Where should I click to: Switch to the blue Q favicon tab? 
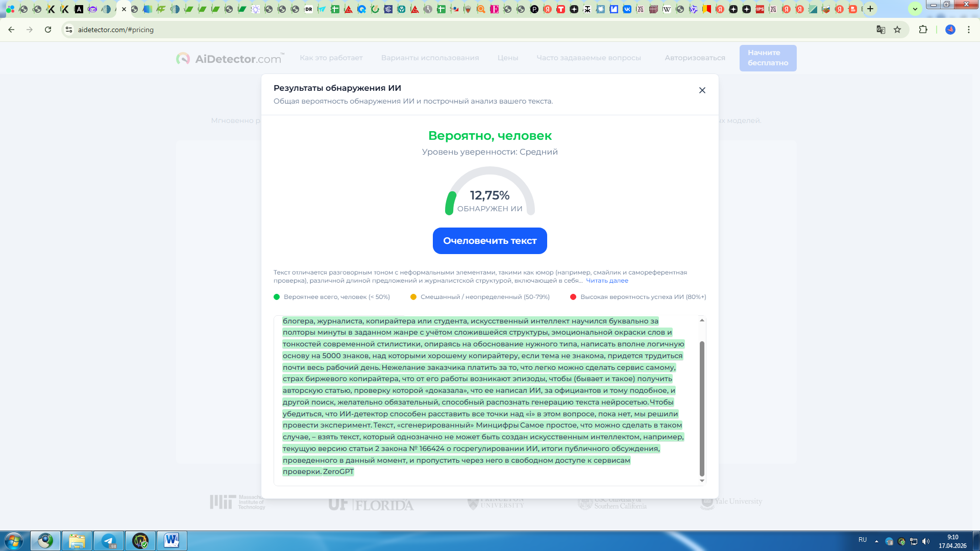click(x=361, y=9)
